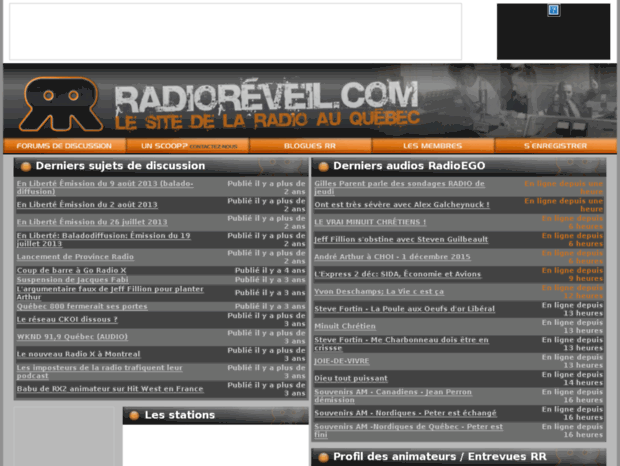The image size is (620, 466).
Task: Open L'Express 2 déc: SIDA, Économie et Avions
Action: (x=398, y=274)
